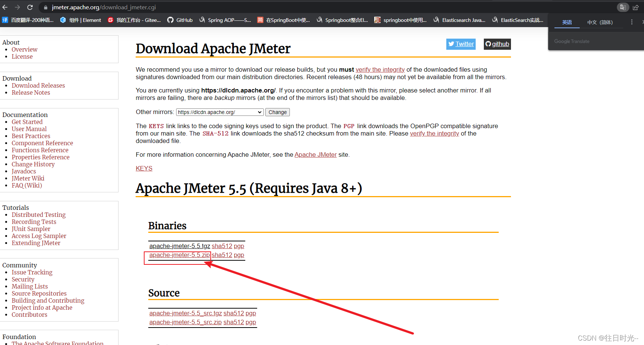Viewport: 644px width, 345px height.
Task: Open the Elasticsearch Java bookmark
Action: click(x=459, y=20)
